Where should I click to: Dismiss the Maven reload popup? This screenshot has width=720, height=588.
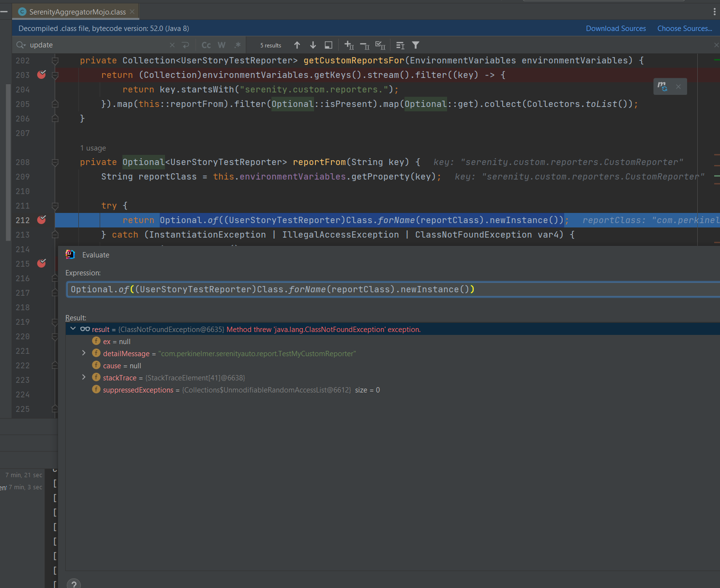click(x=678, y=87)
